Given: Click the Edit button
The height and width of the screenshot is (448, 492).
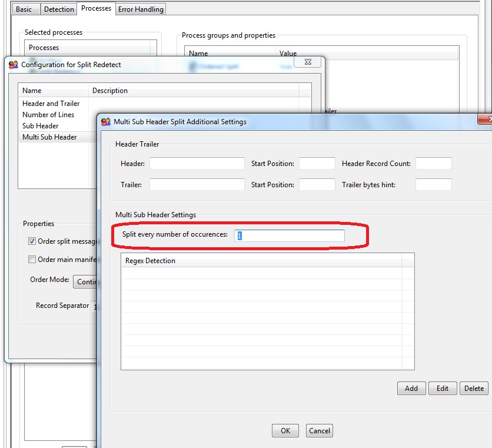Looking at the screenshot, I should tap(443, 388).
